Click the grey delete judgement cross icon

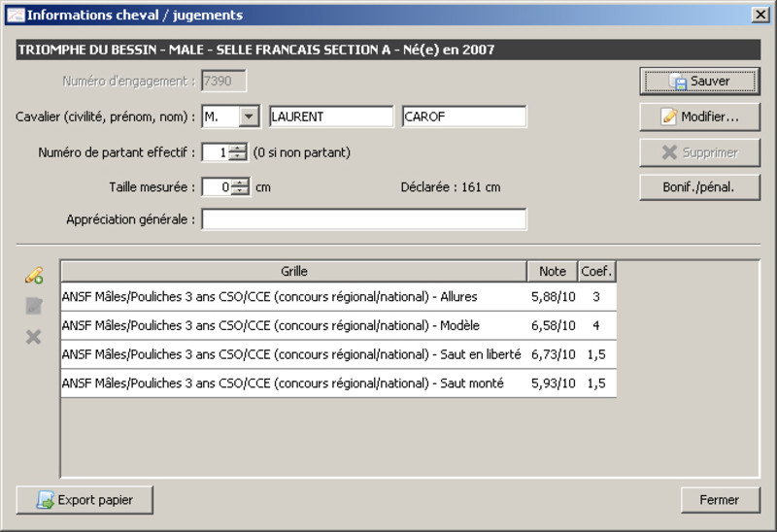(33, 337)
